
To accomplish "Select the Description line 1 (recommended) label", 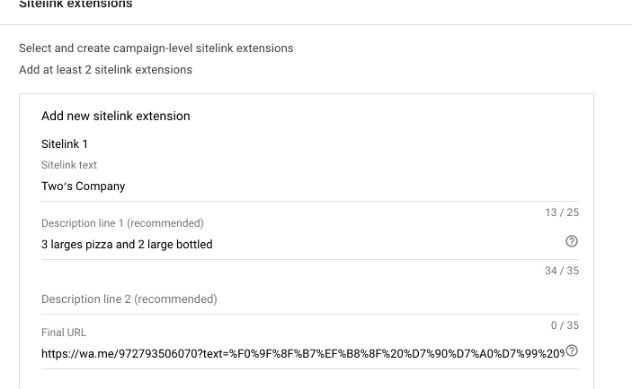I will tap(122, 223).
